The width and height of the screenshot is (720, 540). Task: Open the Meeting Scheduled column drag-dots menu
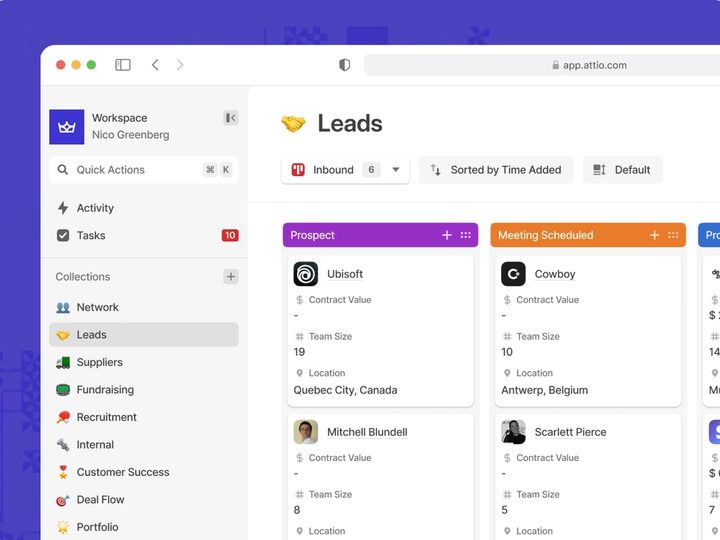673,235
